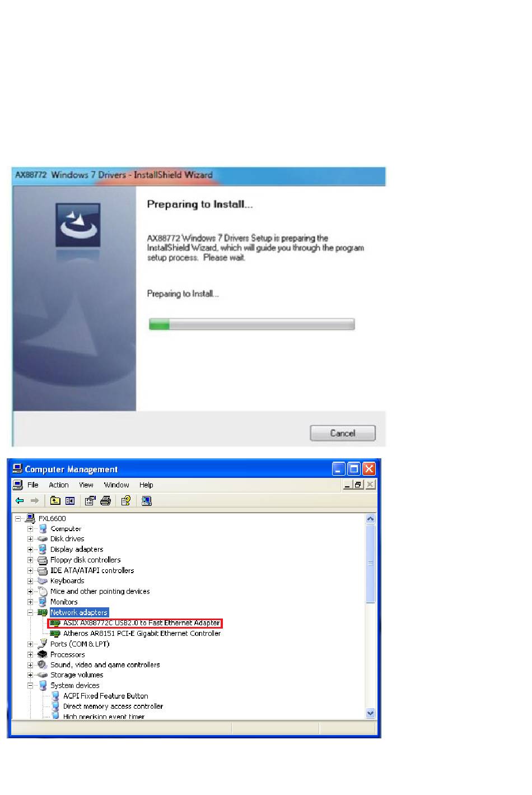Image resolution: width=532 pixels, height=795 pixels.
Task: Expand the Floppy disk controllers node
Action: coord(30,560)
